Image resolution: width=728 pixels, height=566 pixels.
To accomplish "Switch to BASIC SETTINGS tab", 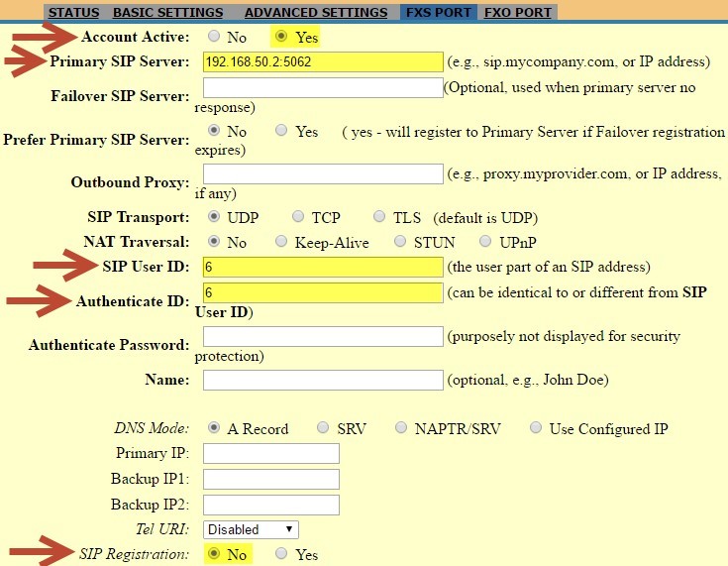I will [x=168, y=12].
